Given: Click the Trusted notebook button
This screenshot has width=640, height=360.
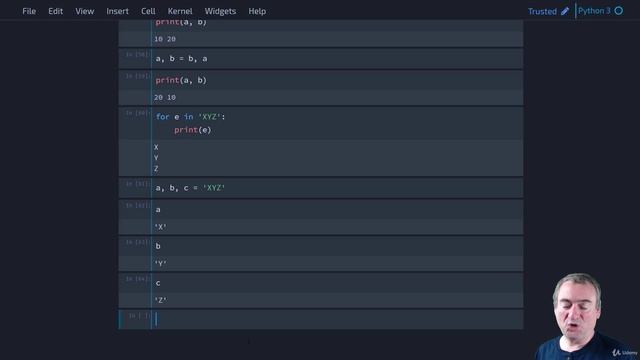Looking at the screenshot, I should click(542, 11).
